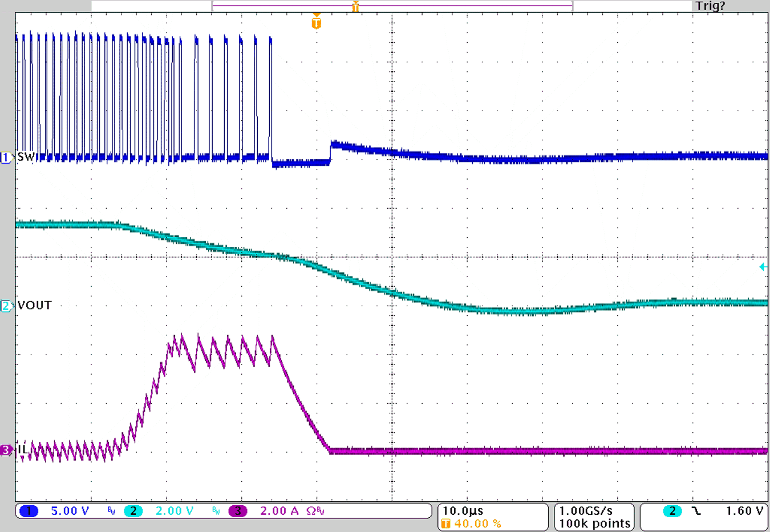Click the 1.60 V trigger level readout
Image resolution: width=770 pixels, height=532 pixels.
[744, 511]
